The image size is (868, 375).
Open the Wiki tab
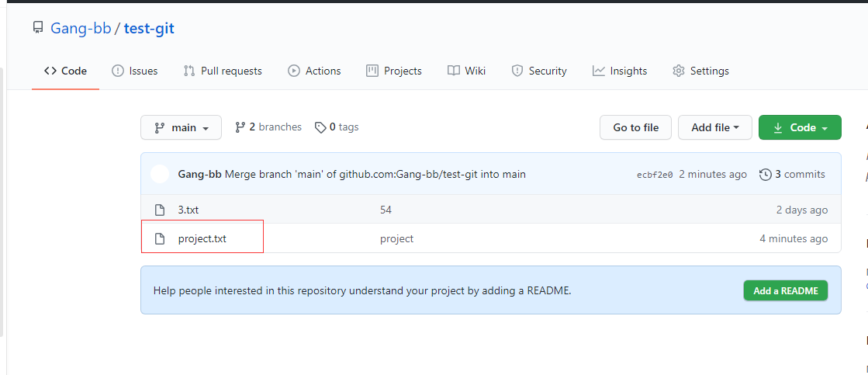tap(466, 71)
